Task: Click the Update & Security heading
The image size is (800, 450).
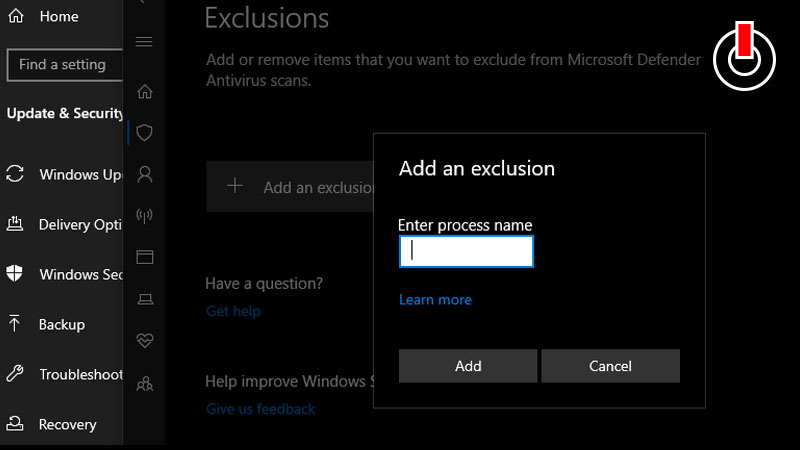Action: [65, 113]
